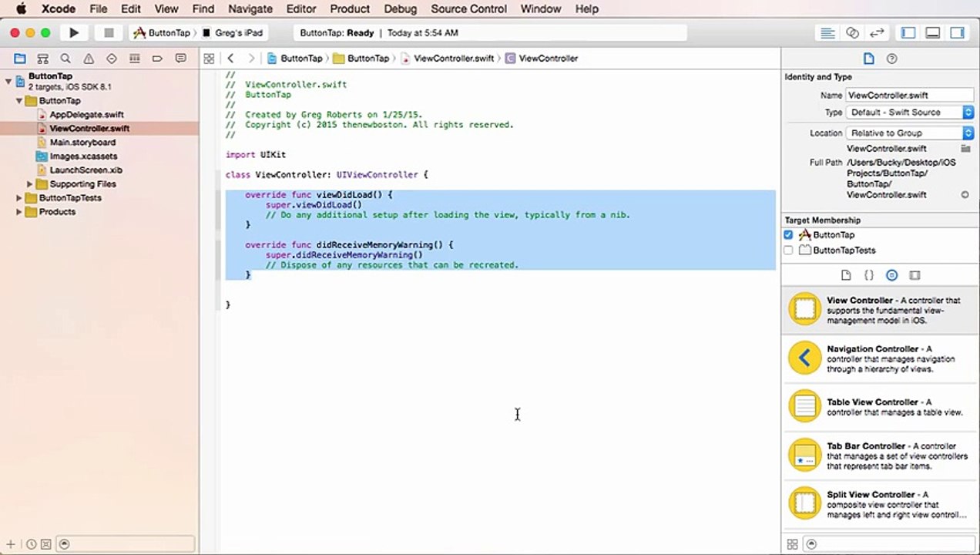Filter recently modified files clock icon

31,544
